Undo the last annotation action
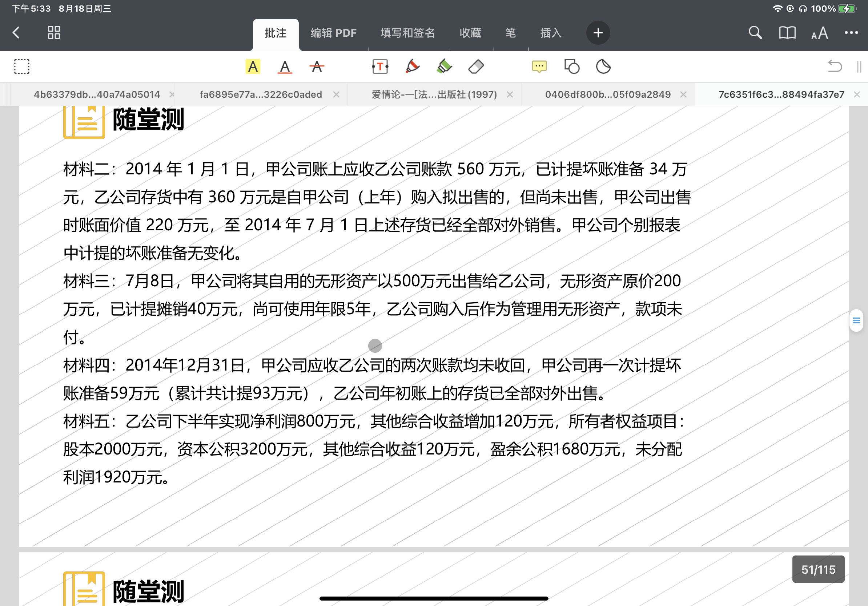The image size is (868, 606). point(834,67)
